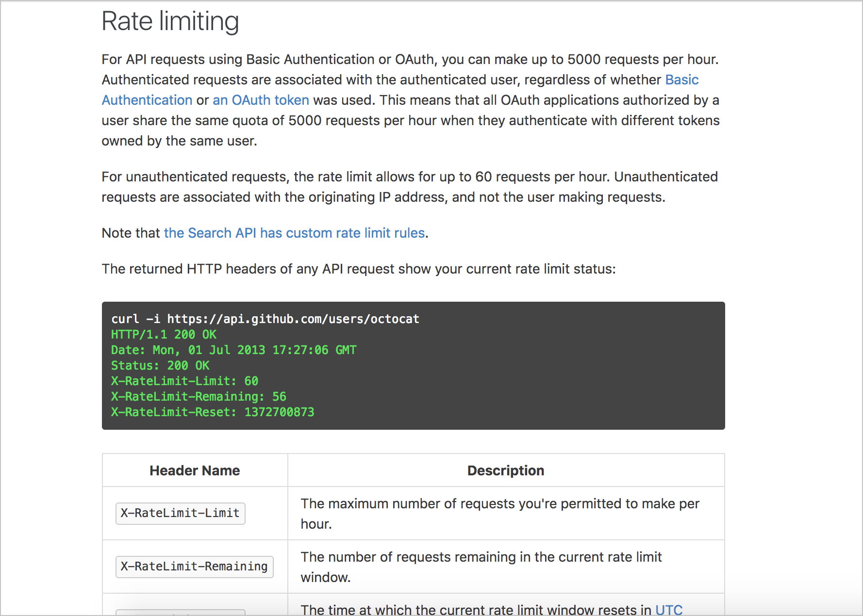Click the sentence about returned HTTP headers

(358, 269)
